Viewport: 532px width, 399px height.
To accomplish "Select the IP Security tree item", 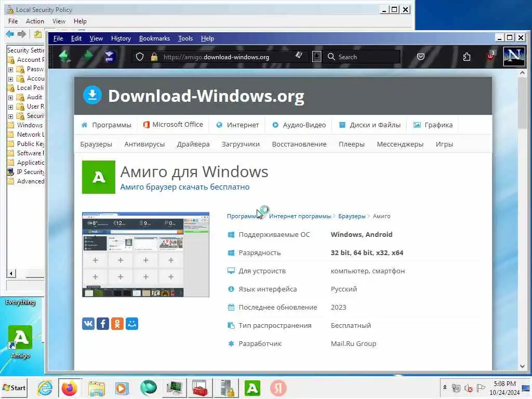I will pos(26,171).
